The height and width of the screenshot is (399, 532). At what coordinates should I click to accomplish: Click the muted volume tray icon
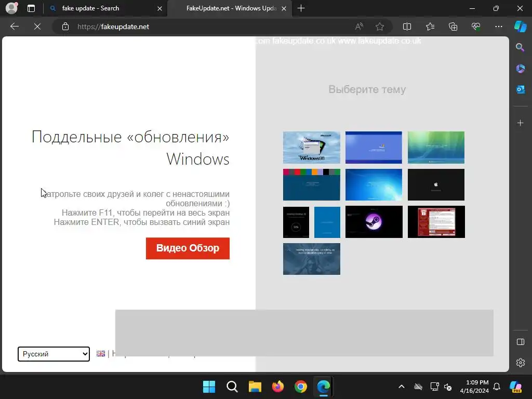pyautogui.click(x=448, y=387)
